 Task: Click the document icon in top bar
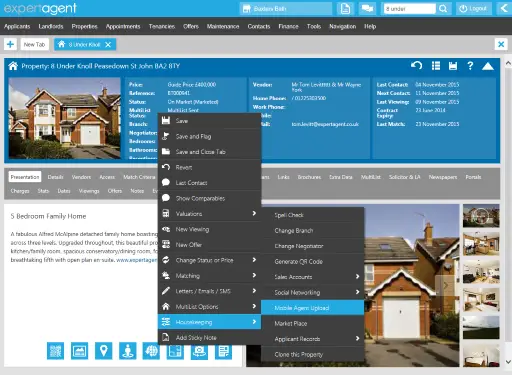(345, 9)
